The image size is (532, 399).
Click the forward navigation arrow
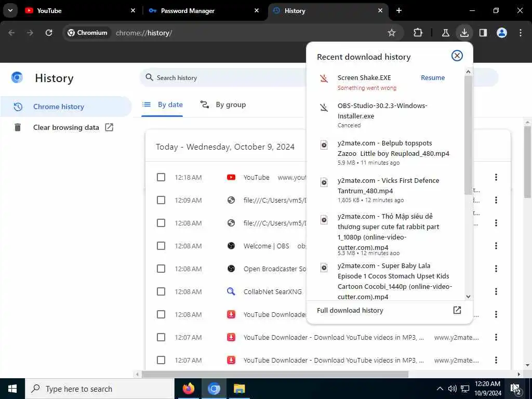30,33
